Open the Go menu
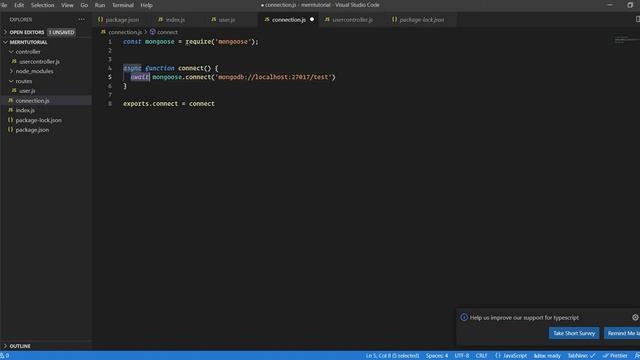Screen dimensions: 640x360 [84, 5]
